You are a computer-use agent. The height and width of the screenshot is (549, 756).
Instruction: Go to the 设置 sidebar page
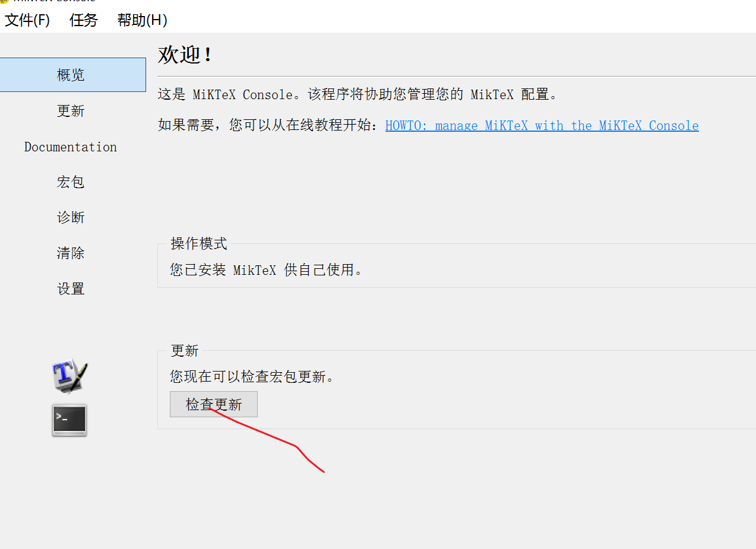(x=71, y=289)
